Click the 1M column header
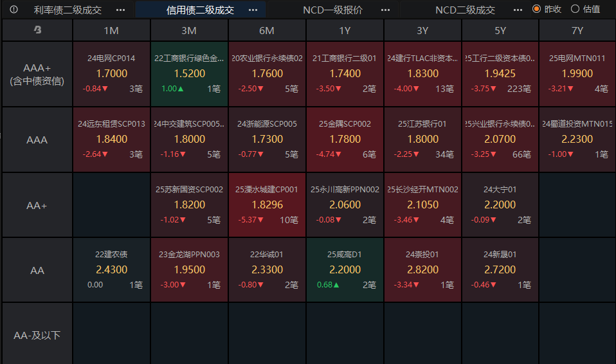This screenshot has width=616, height=364. point(112,30)
